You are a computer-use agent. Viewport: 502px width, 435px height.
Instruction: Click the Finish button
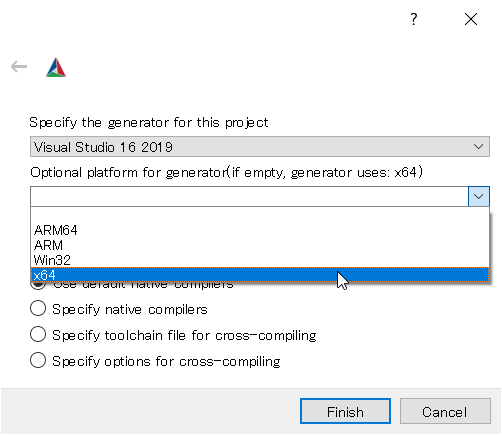[x=345, y=411]
